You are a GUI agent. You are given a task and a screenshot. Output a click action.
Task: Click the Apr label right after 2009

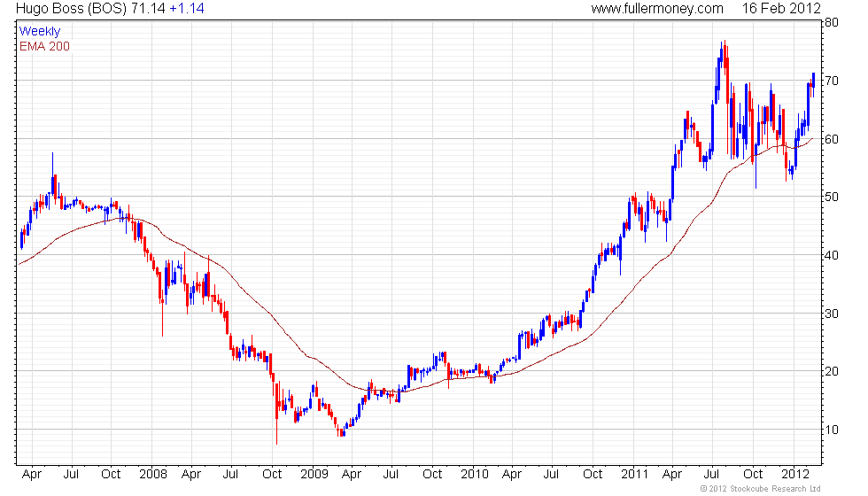pos(352,475)
